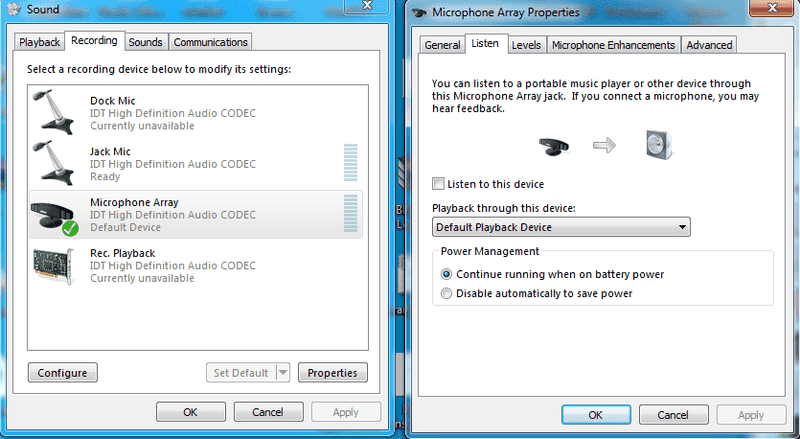Screen dimensions: 800x439
Task: Click the Jack Mic microphone icon
Action: click(x=53, y=161)
